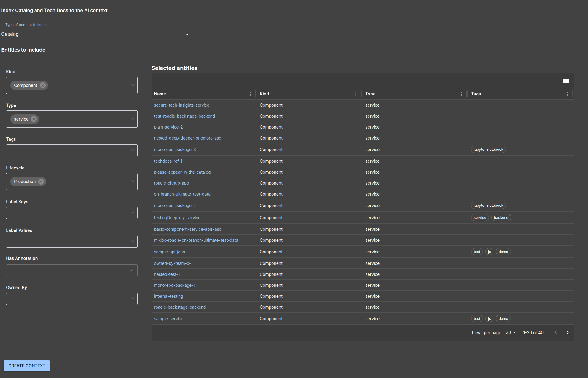Open the Tags column menu
Screen dimensions: 588x378
coord(567,94)
